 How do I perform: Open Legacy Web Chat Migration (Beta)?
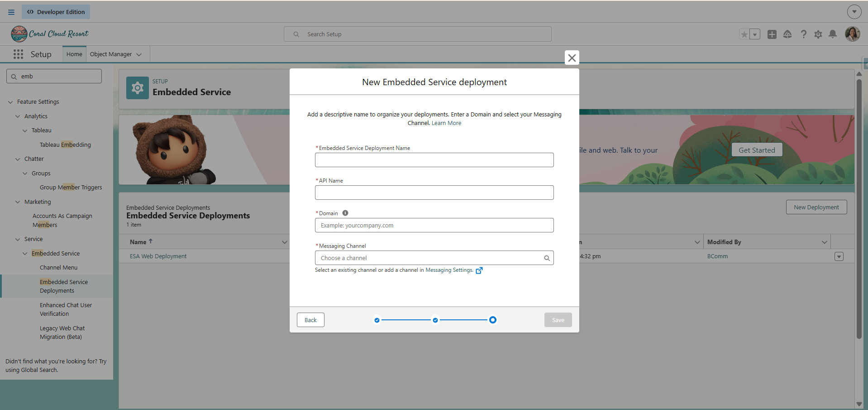point(62,333)
